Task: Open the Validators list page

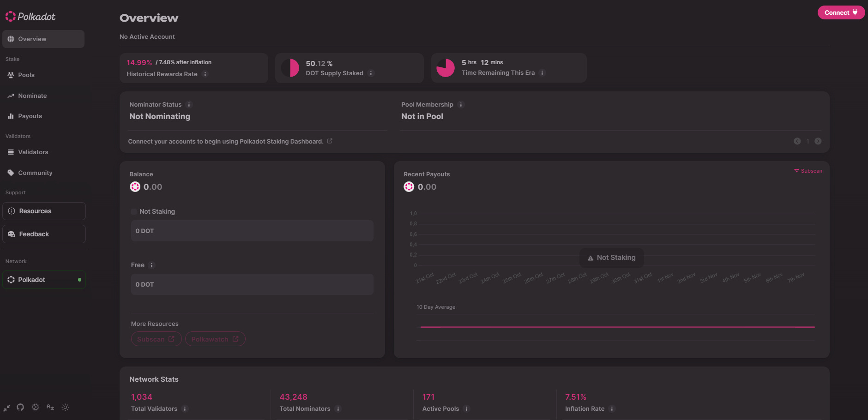Action: pyautogui.click(x=43, y=152)
